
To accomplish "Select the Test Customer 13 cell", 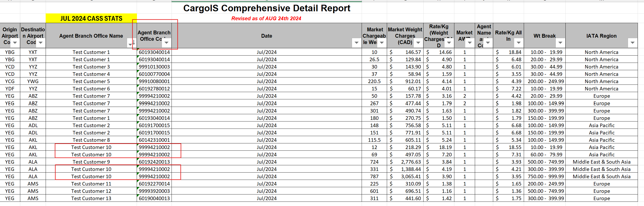I will pos(91,198).
